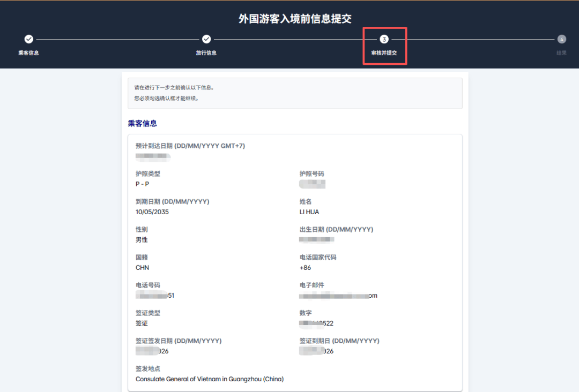Click the blurred passport number value
The height and width of the screenshot is (392, 579).
(x=313, y=184)
